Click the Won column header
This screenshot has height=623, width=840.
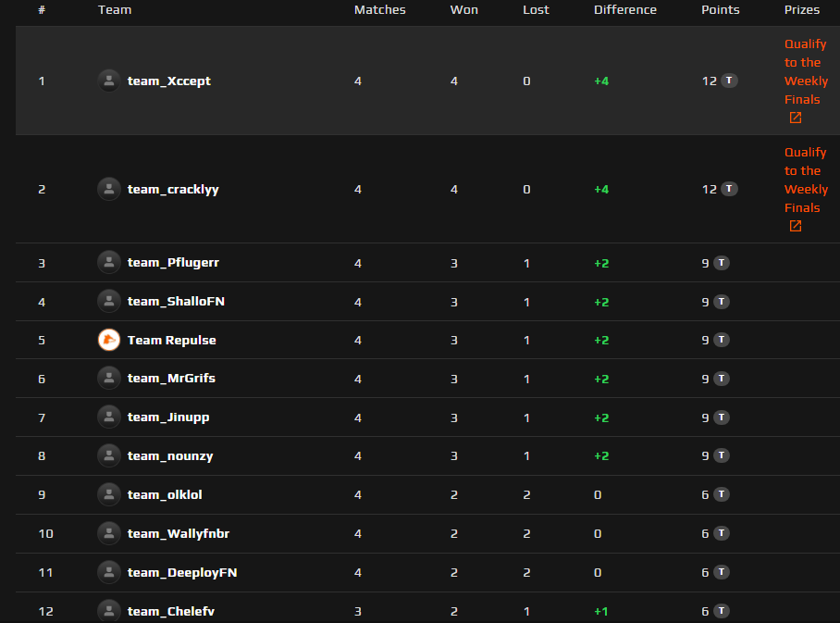click(x=463, y=9)
